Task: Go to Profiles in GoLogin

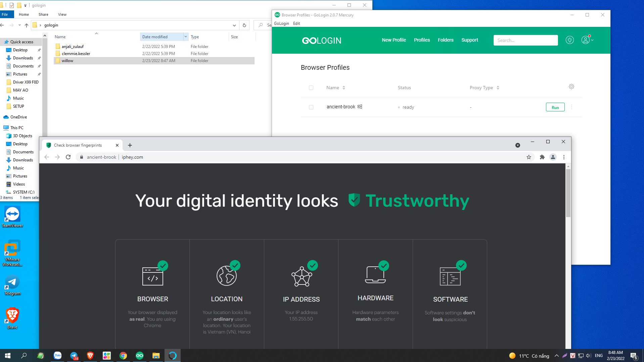Action: 422,40
